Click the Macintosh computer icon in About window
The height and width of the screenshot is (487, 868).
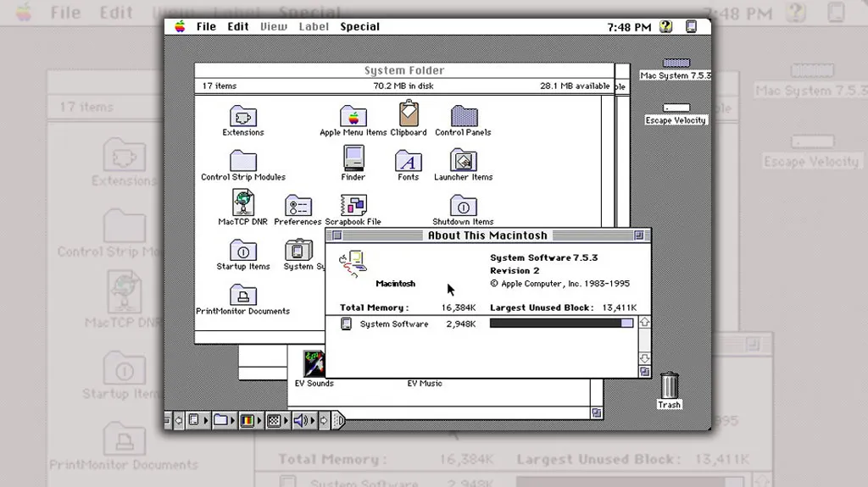(353, 264)
